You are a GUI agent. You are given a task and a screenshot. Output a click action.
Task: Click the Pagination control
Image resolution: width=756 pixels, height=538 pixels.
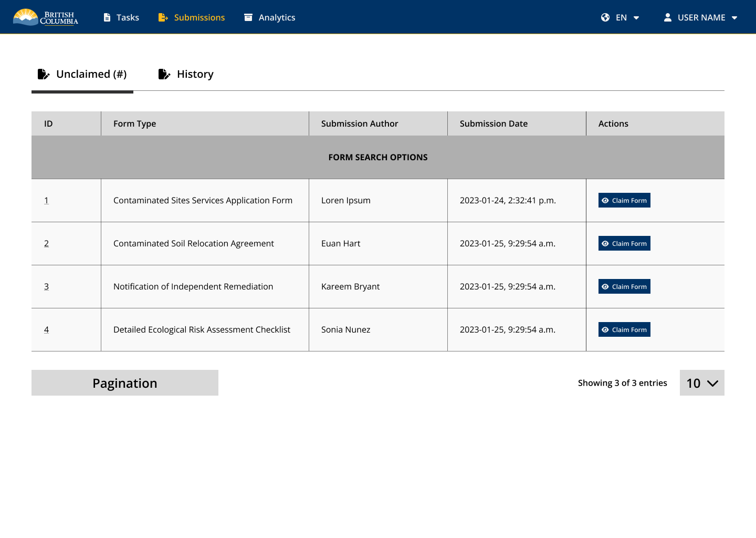click(x=125, y=383)
